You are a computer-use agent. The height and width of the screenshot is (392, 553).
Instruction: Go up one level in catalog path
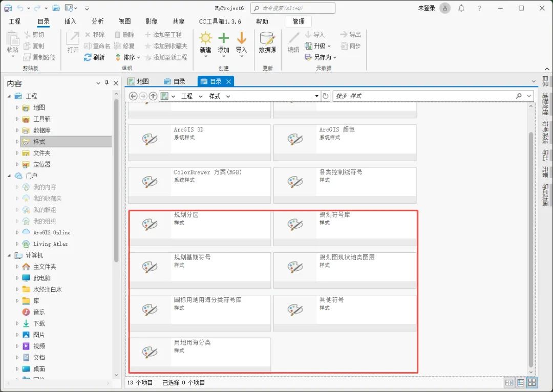pos(153,96)
